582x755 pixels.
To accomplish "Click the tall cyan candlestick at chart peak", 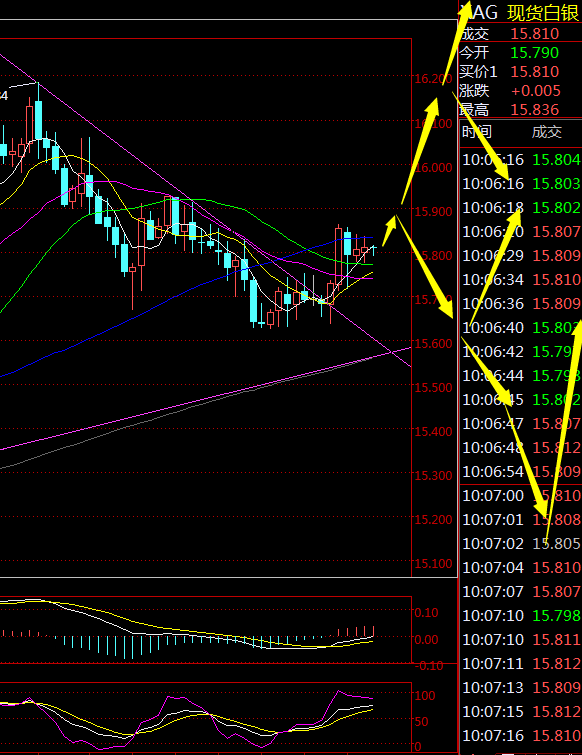I will pyautogui.click(x=39, y=120).
